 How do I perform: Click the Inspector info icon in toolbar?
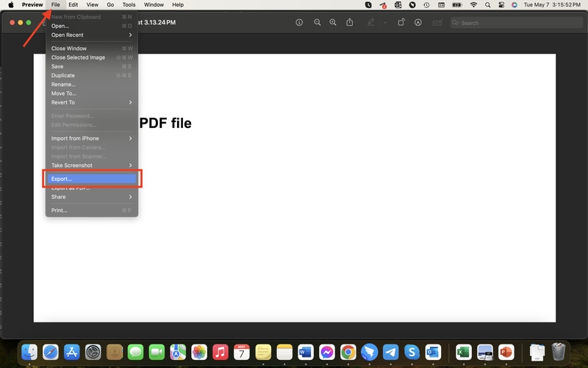[x=299, y=23]
